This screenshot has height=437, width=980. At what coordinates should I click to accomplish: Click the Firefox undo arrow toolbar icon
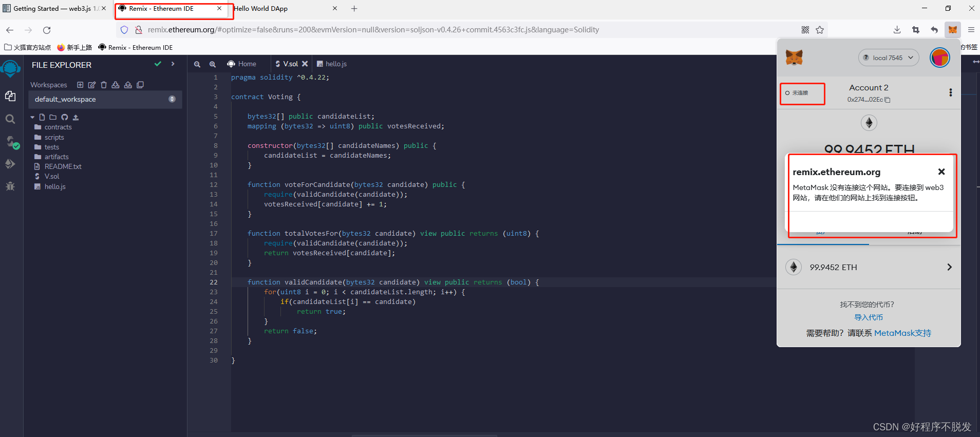point(934,30)
